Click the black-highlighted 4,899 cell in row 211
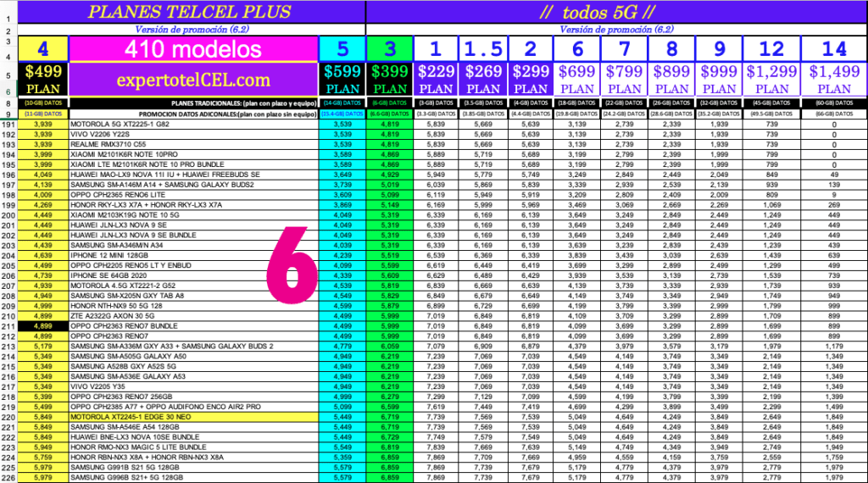The width and height of the screenshot is (868, 483). [43, 326]
